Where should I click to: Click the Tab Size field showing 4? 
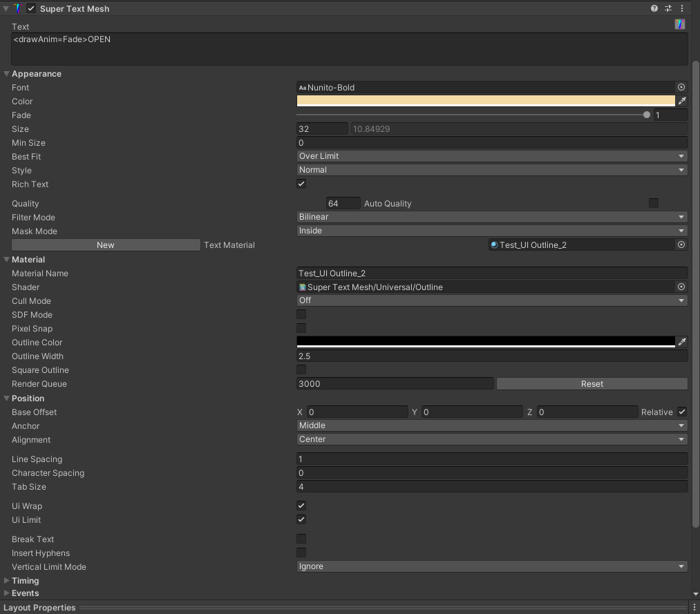[492, 487]
